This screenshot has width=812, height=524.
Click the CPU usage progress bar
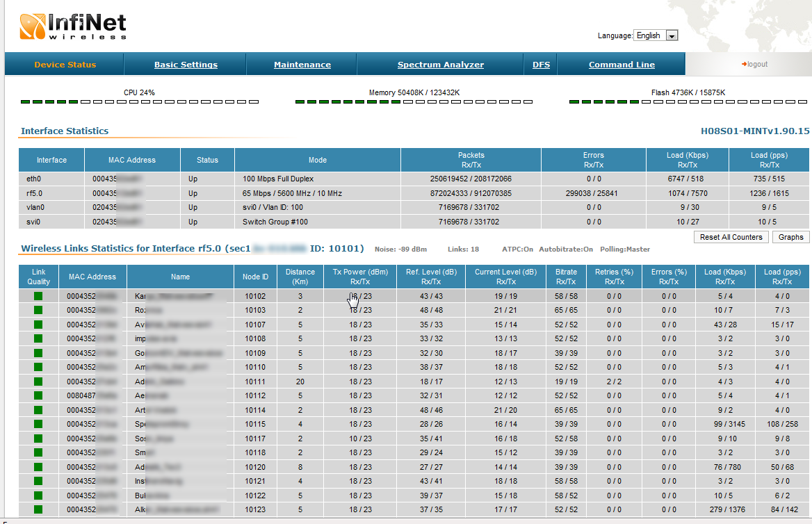click(139, 102)
